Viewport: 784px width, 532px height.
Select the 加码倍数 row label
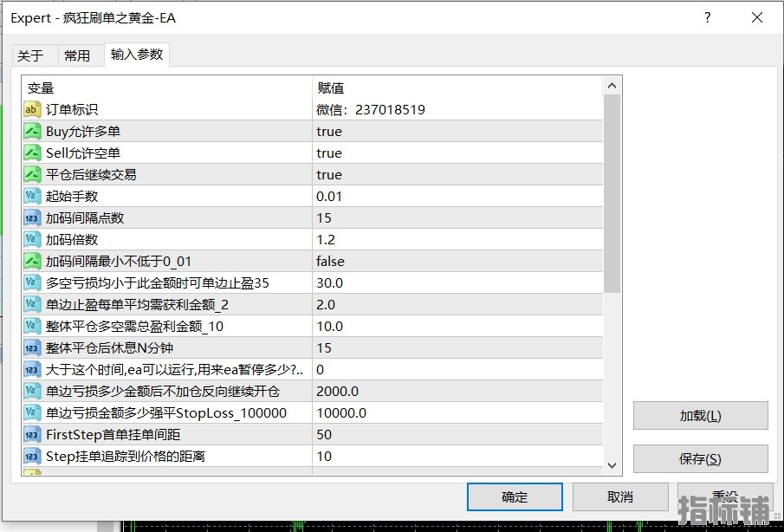pos(72,239)
